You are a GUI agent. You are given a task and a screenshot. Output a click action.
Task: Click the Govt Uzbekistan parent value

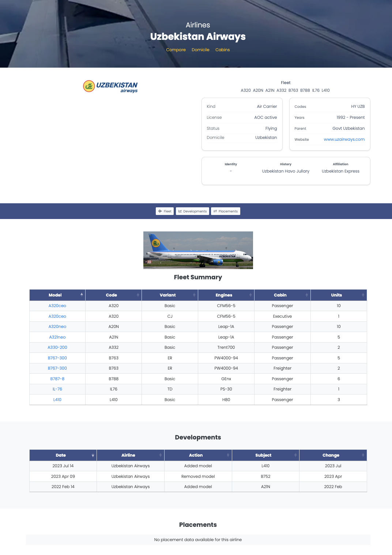click(x=348, y=128)
